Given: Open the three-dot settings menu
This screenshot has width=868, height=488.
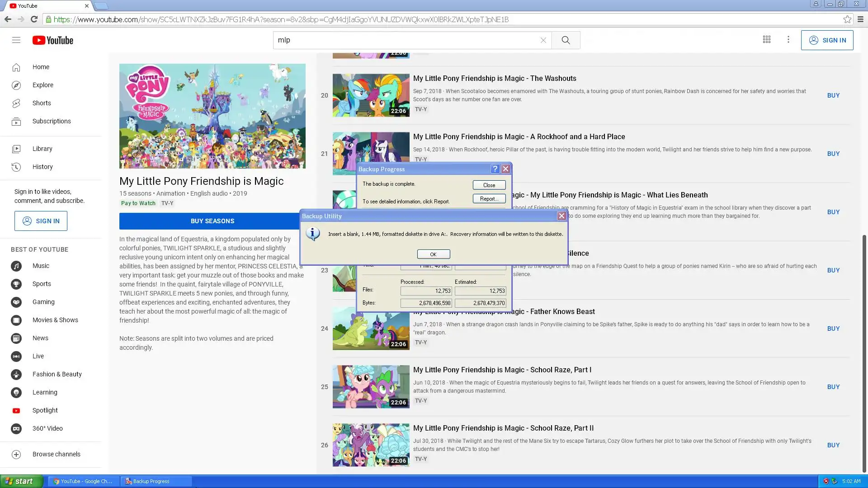Looking at the screenshot, I should tap(788, 40).
